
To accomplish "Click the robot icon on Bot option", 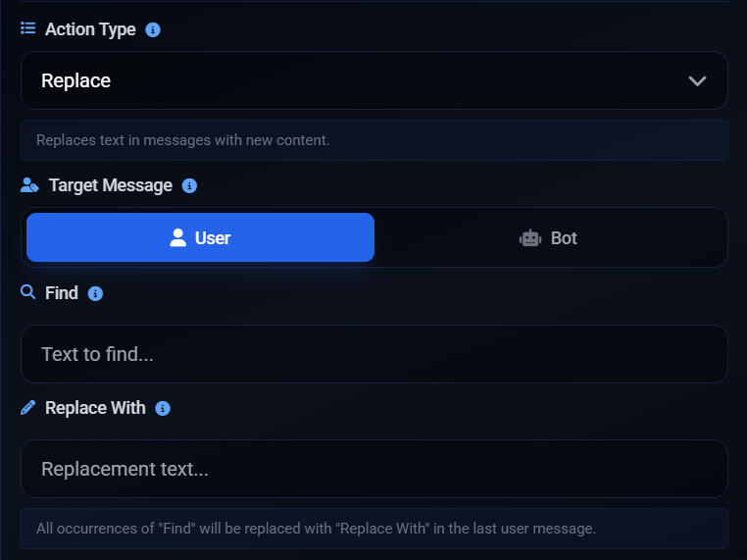I will (x=530, y=238).
